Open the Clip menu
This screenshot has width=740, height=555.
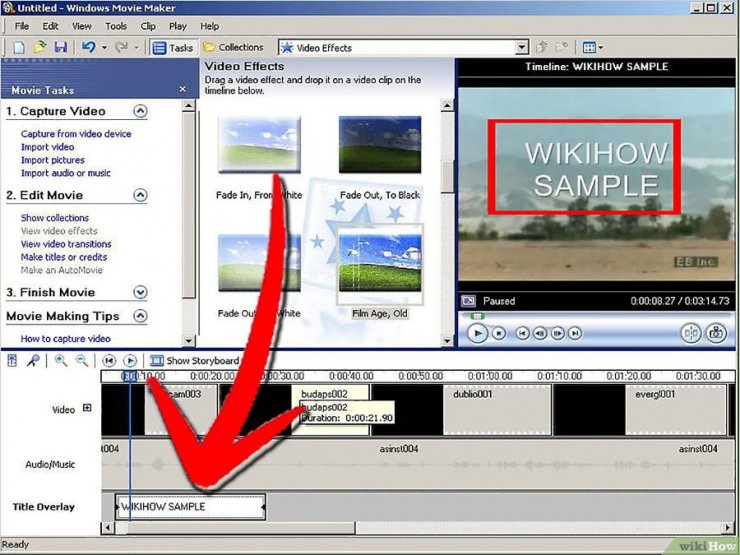pos(148,26)
